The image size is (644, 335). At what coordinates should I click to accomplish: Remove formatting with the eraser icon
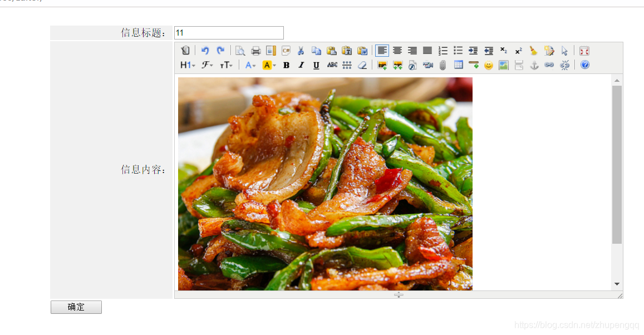(x=362, y=65)
